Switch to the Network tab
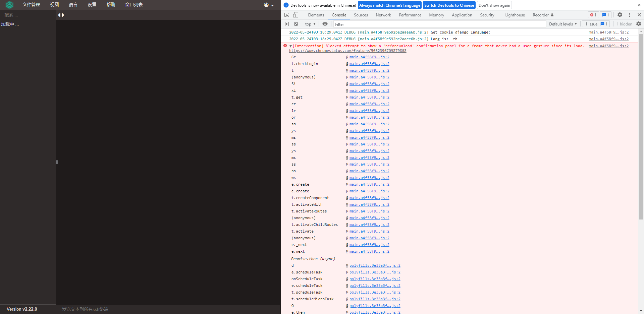The image size is (644, 314). coord(383,15)
